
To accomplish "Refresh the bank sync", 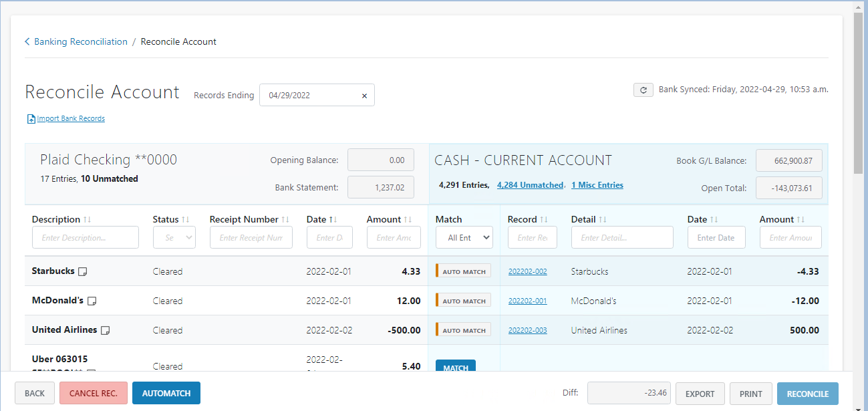I will tap(643, 89).
